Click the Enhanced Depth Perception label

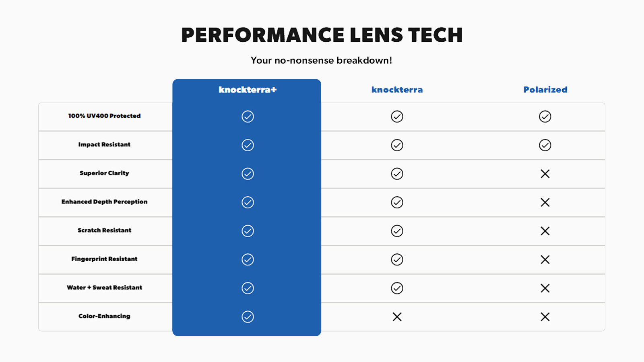[x=104, y=202]
